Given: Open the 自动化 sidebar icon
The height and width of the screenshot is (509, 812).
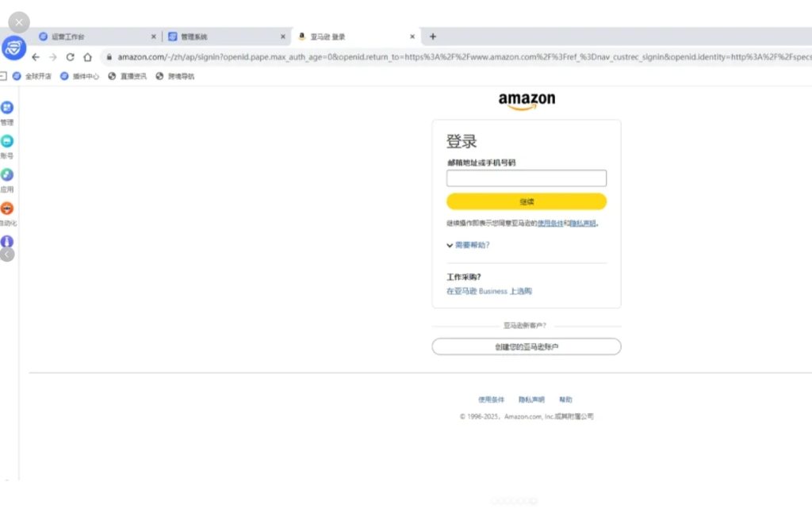Looking at the screenshot, I should [7, 209].
